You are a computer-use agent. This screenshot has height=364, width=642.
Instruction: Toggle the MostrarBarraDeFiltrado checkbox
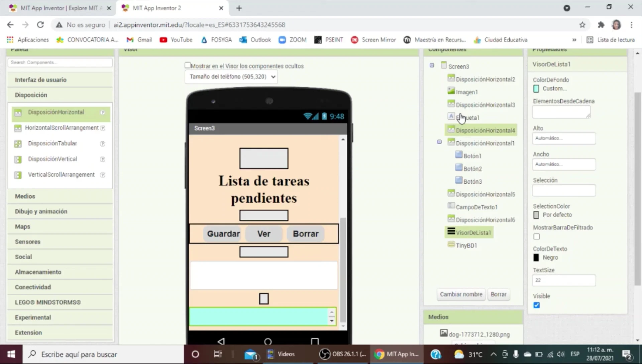[537, 237]
